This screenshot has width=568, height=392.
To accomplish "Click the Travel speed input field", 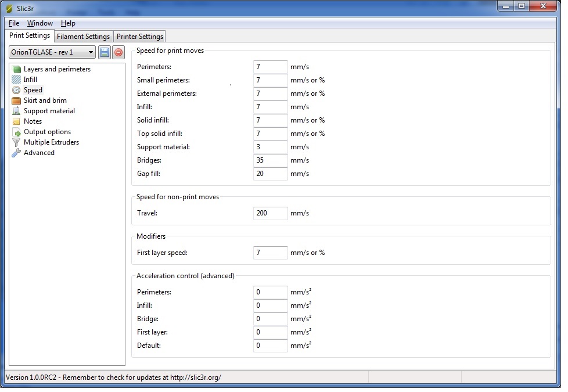I will (x=271, y=213).
